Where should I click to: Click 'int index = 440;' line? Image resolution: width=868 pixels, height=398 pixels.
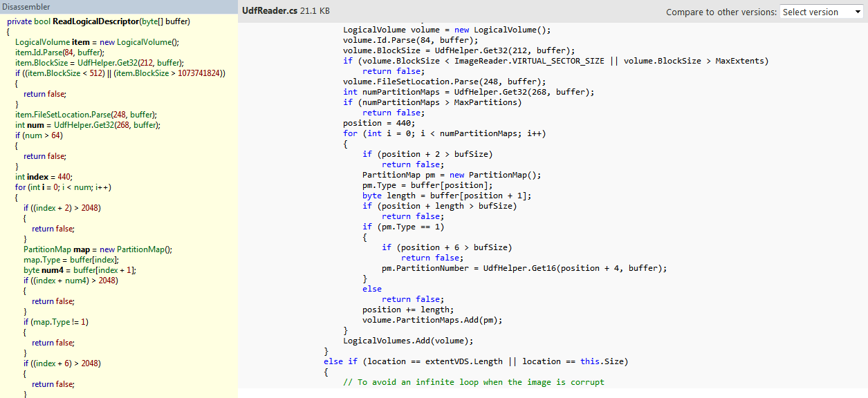coord(44,177)
